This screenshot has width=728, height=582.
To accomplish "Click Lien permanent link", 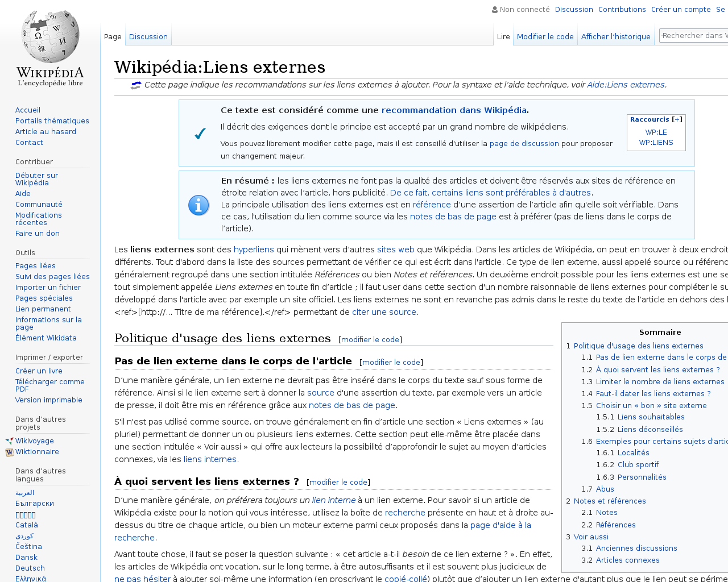I will click(x=43, y=309).
